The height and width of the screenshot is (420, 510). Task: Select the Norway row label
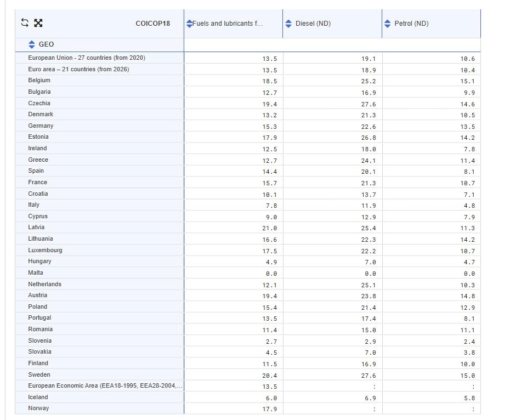coord(38,408)
